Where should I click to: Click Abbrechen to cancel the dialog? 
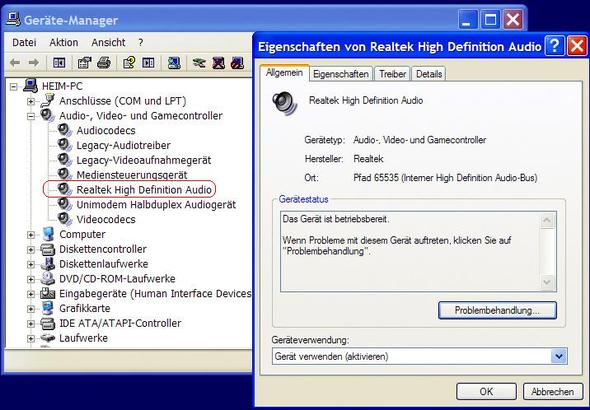[x=552, y=392]
